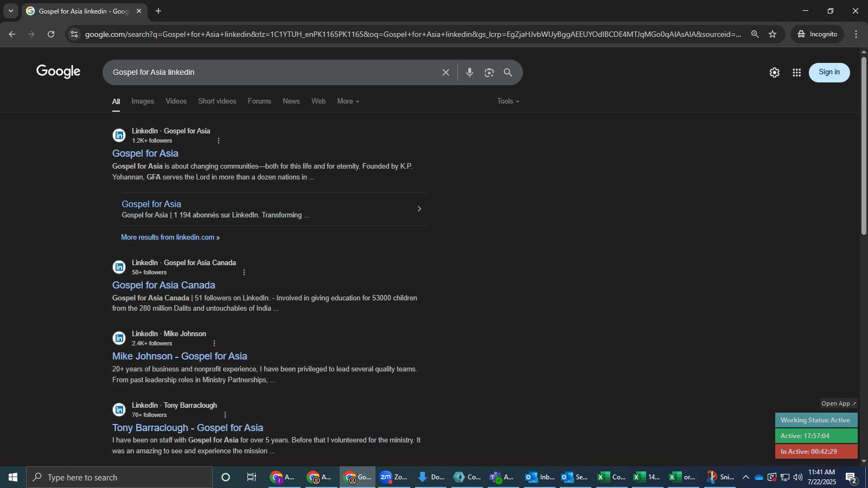
Task: Click the Active: 17:57:04 timer
Action: pyautogui.click(x=816, y=436)
